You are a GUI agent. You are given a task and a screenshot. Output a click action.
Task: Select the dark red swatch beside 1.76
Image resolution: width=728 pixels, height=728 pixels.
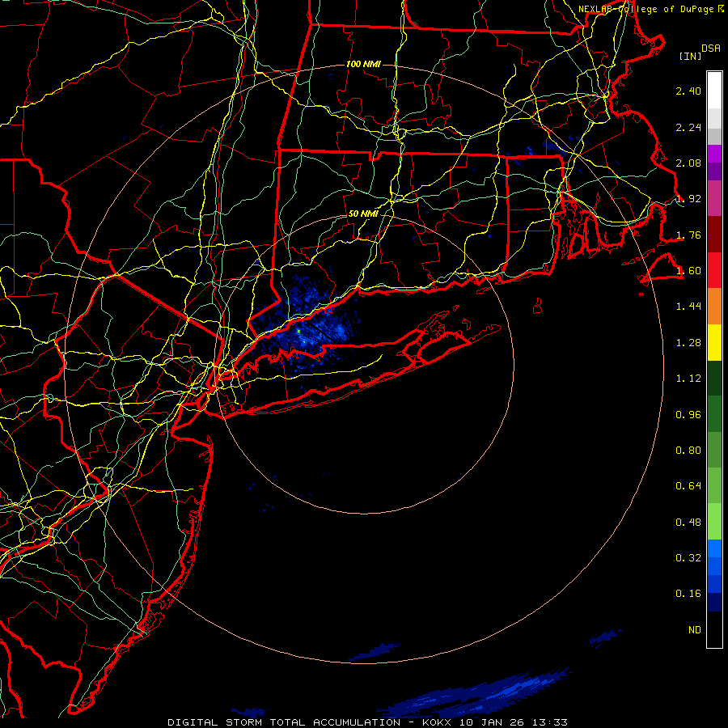point(714,235)
